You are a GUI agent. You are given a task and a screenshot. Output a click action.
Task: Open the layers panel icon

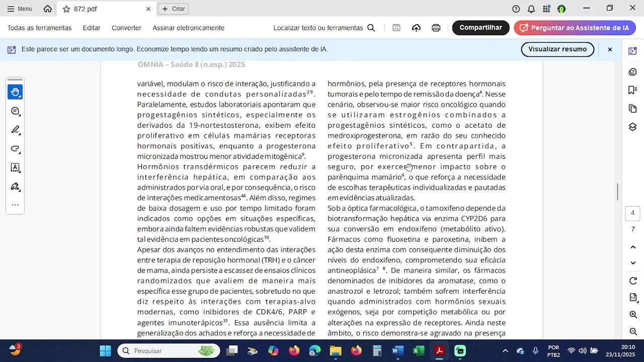[x=633, y=127]
